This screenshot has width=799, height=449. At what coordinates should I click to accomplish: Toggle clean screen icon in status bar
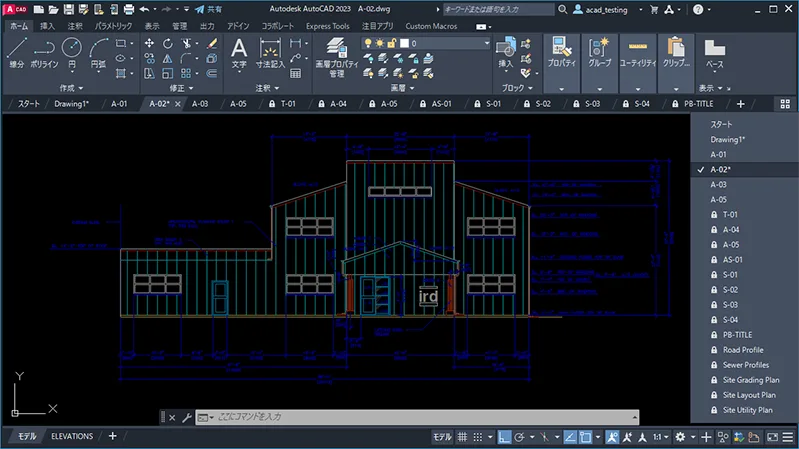(x=773, y=437)
